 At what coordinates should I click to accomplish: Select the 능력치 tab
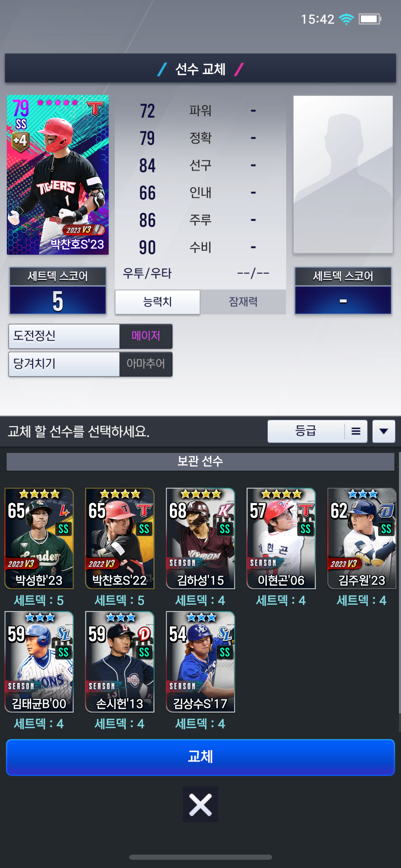click(157, 302)
